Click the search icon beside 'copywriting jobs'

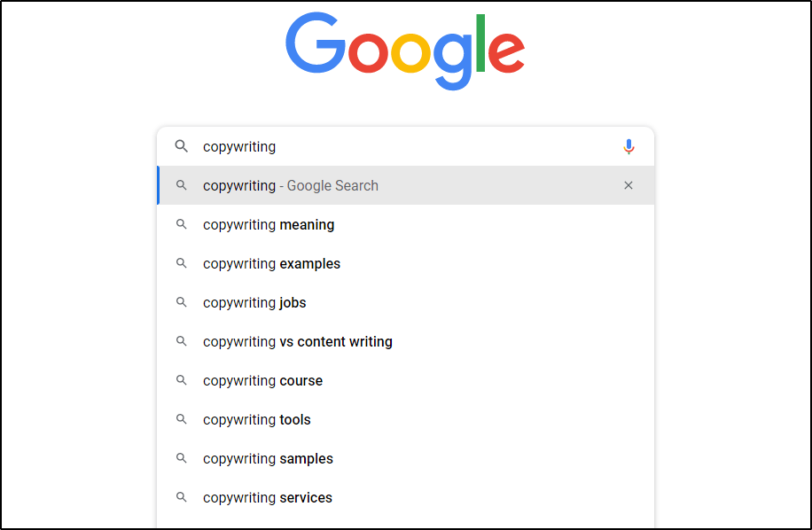182,302
